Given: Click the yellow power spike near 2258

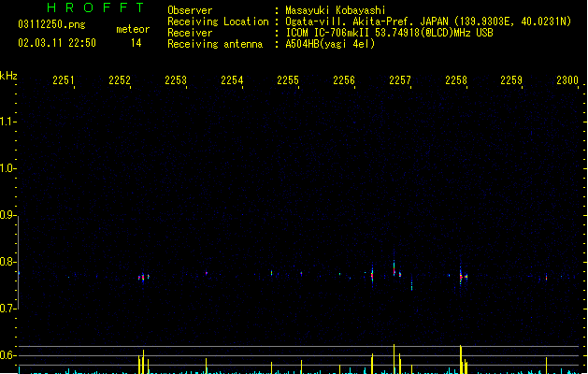Looking at the screenshot, I should [461, 359].
